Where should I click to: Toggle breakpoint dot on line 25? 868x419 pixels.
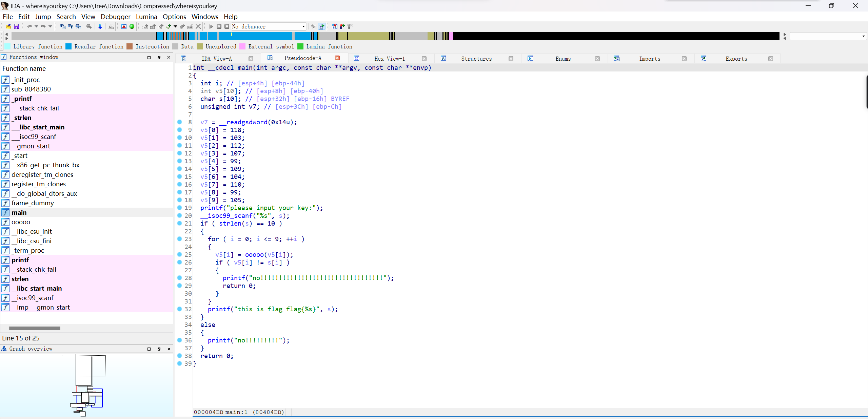180,254
